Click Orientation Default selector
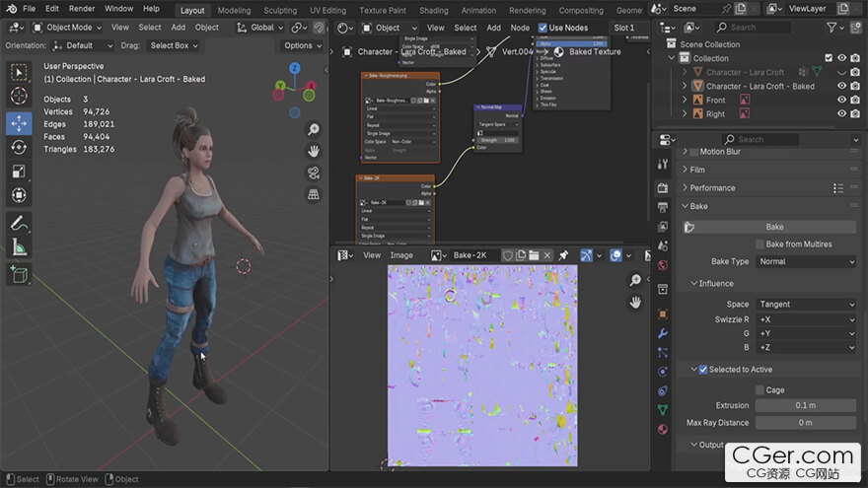 (x=83, y=45)
